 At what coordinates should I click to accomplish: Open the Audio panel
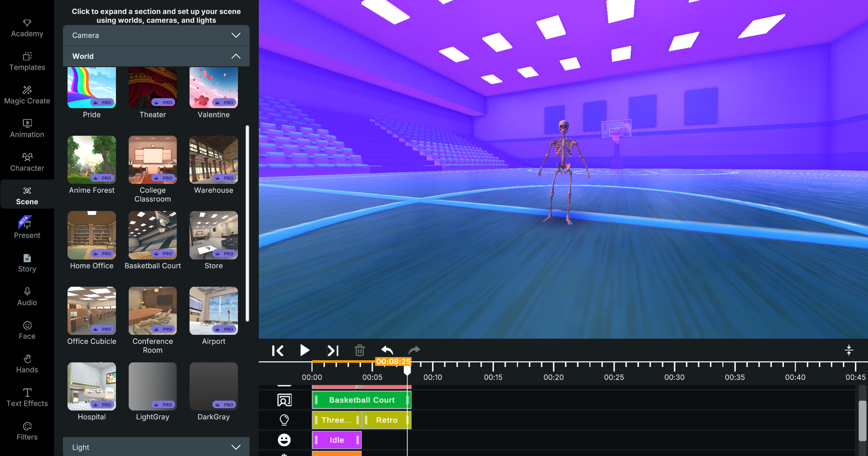coord(27,296)
